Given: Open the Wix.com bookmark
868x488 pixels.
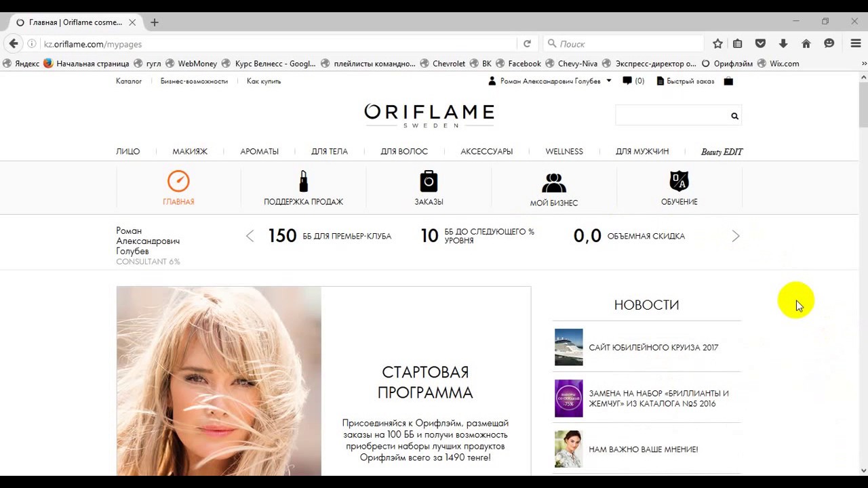Looking at the screenshot, I should coord(778,64).
